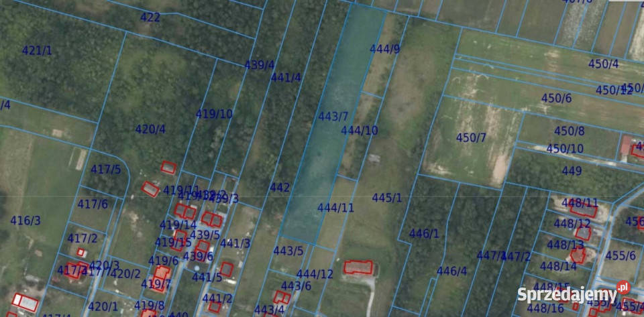
Task: Click parcel label 441/2
Action: pyautogui.click(x=217, y=298)
